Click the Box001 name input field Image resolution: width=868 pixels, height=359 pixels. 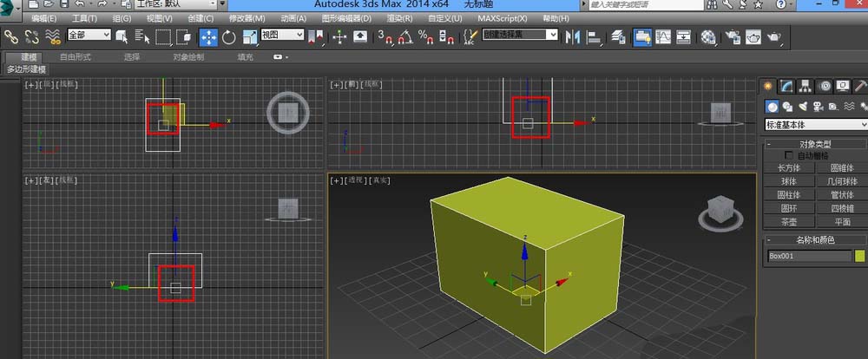tap(809, 256)
